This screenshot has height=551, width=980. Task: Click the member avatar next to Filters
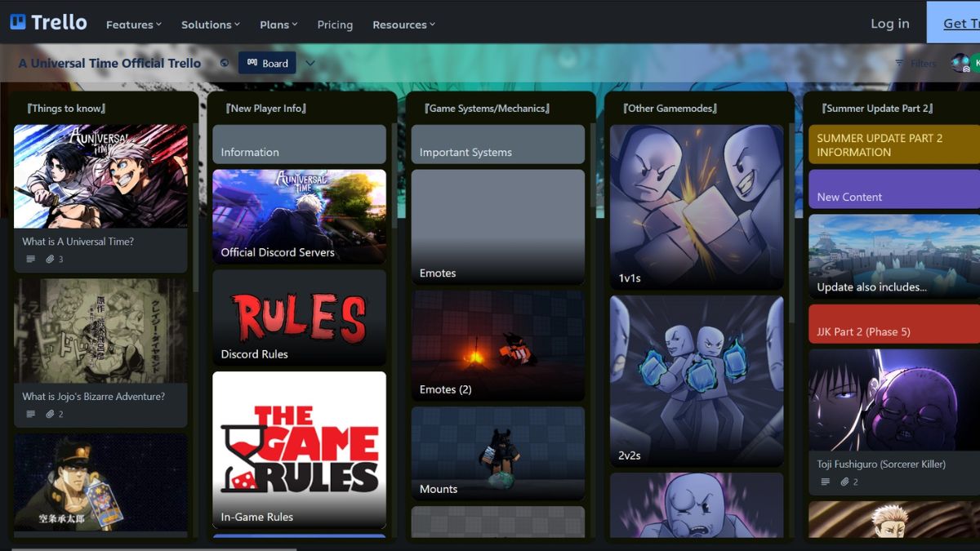(960, 64)
